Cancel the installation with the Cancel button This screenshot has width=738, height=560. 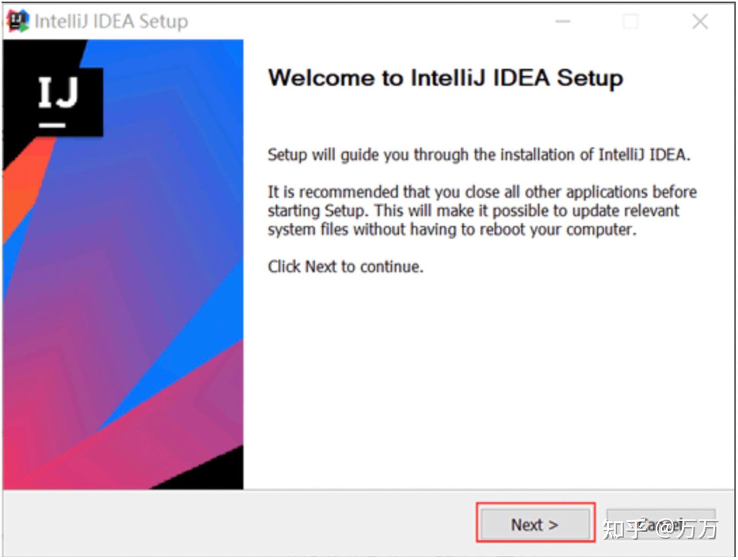(x=661, y=524)
